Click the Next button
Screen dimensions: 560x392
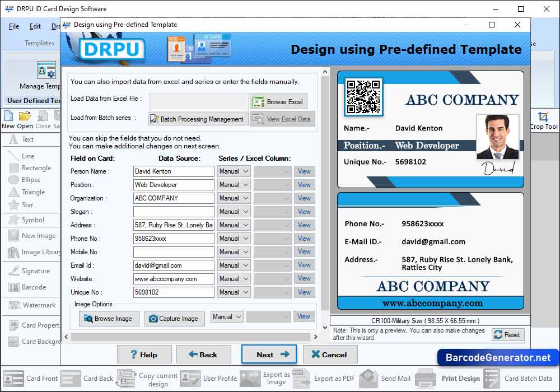click(269, 354)
